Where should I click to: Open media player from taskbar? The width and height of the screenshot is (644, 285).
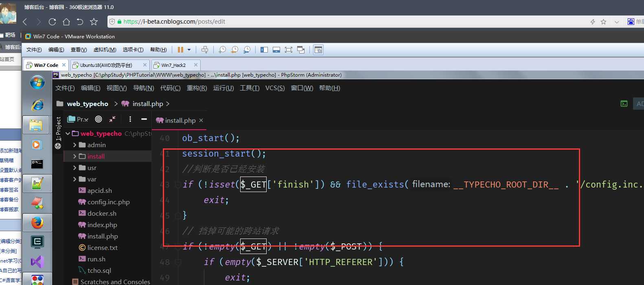click(37, 144)
